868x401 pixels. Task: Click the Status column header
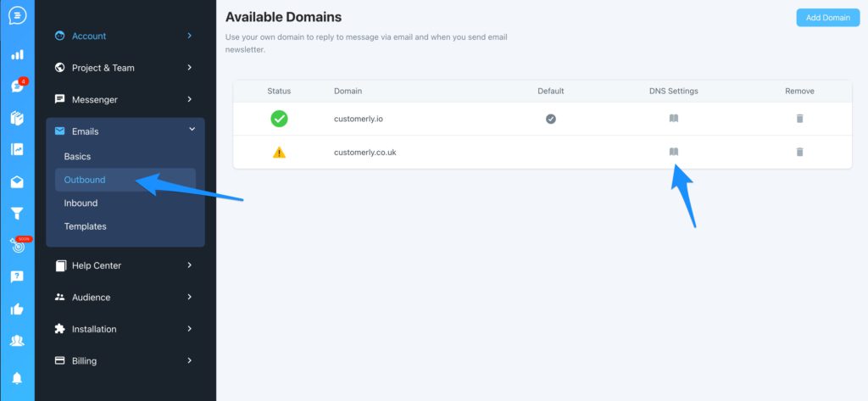click(279, 91)
